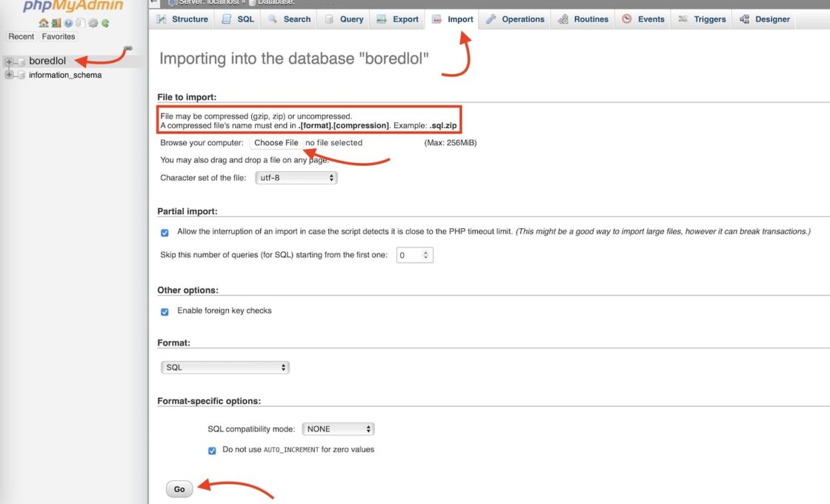Open SQL compatibility mode NONE dropdown

pos(338,429)
